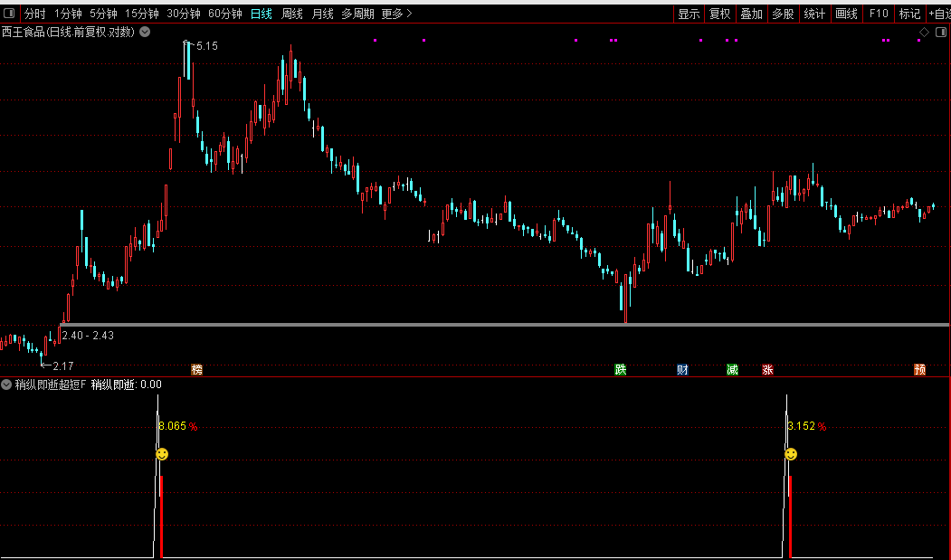Open the F10 company info

pyautogui.click(x=878, y=14)
